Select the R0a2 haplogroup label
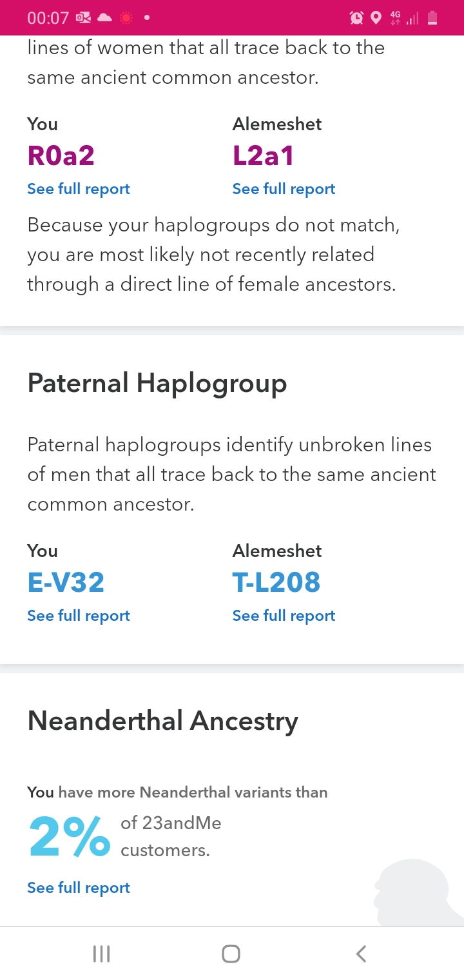Viewport: 464px width, 980px height. click(x=61, y=155)
